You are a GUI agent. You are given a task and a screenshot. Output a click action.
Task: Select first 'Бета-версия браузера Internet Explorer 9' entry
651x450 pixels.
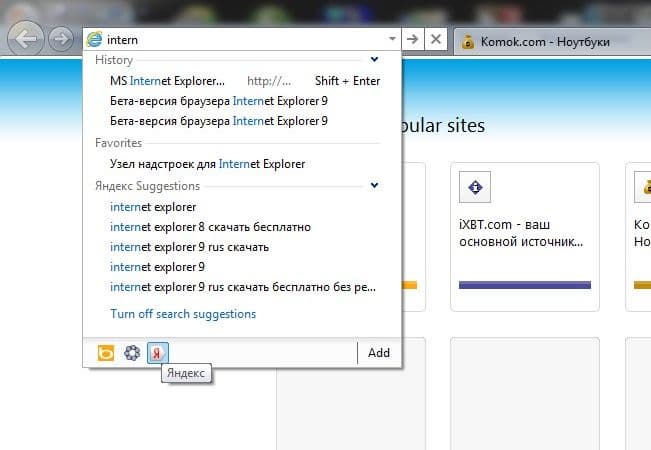(219, 101)
